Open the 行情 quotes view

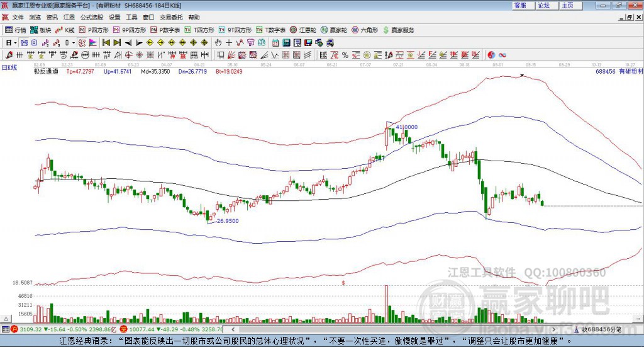[x=15, y=30]
